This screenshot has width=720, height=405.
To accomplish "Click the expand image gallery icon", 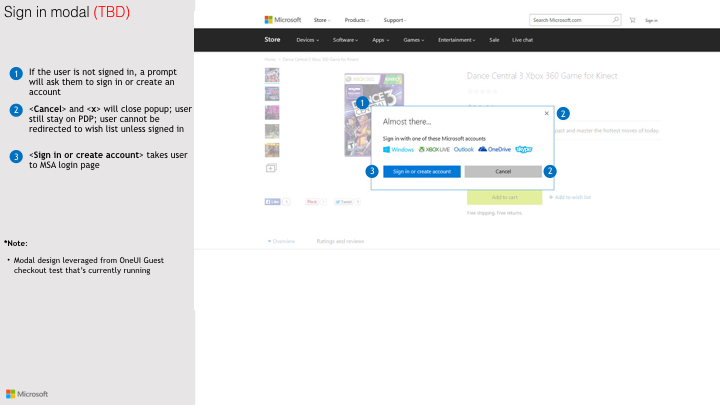I will [x=271, y=168].
